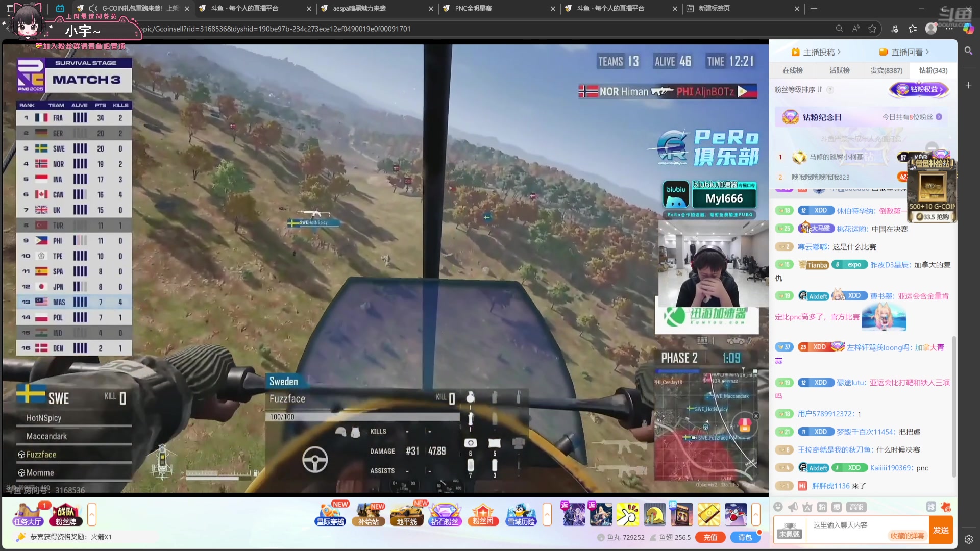Open the browser profile avatar

click(931, 29)
